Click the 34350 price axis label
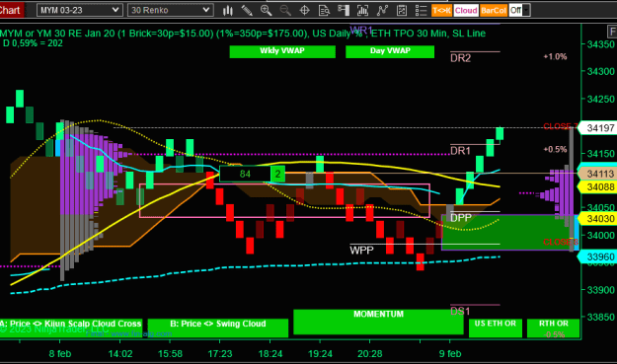Image resolution: width=617 pixels, height=364 pixels. coord(600,44)
